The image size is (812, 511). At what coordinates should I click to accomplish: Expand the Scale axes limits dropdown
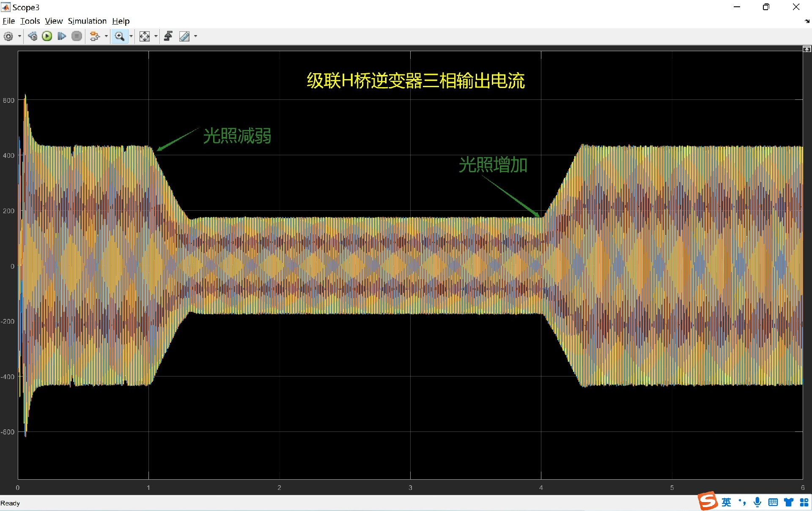(156, 36)
